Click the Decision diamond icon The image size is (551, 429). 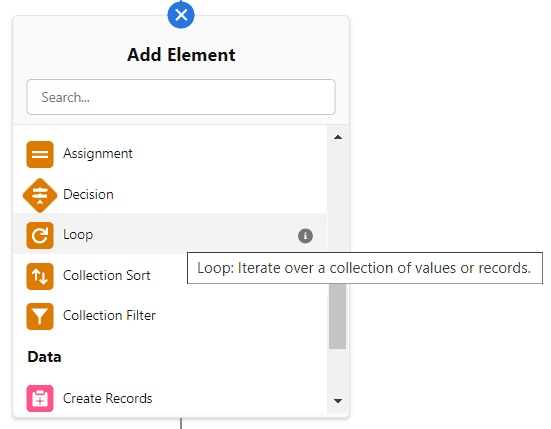[40, 195]
